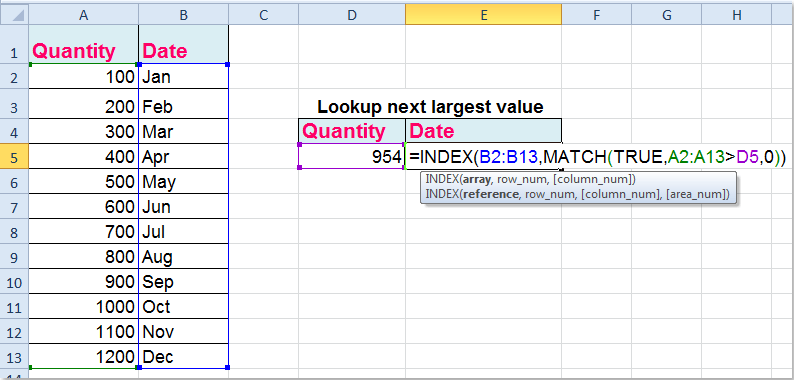Select row 9 header
Image resolution: width=794 pixels, height=380 pixels.
click(14, 257)
